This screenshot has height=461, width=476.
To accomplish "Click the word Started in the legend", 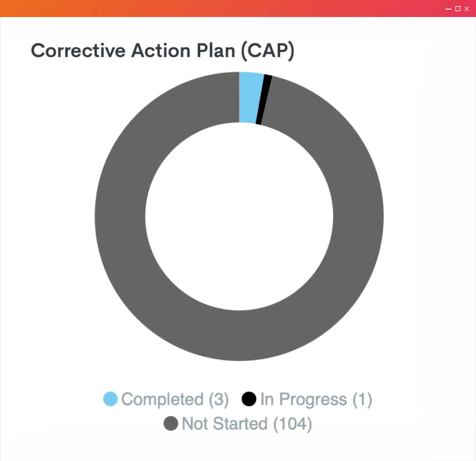I will click(240, 424).
